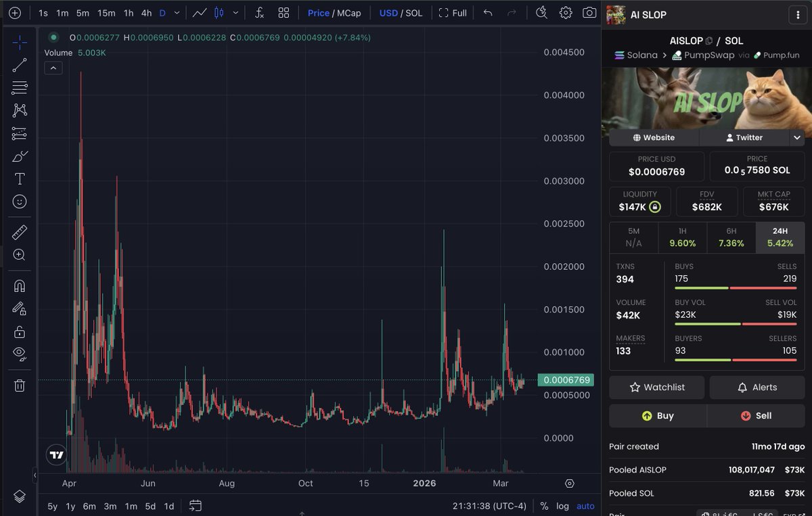Open the emoji and icons tool
Image resolution: width=812 pixels, height=516 pixels.
20,202
